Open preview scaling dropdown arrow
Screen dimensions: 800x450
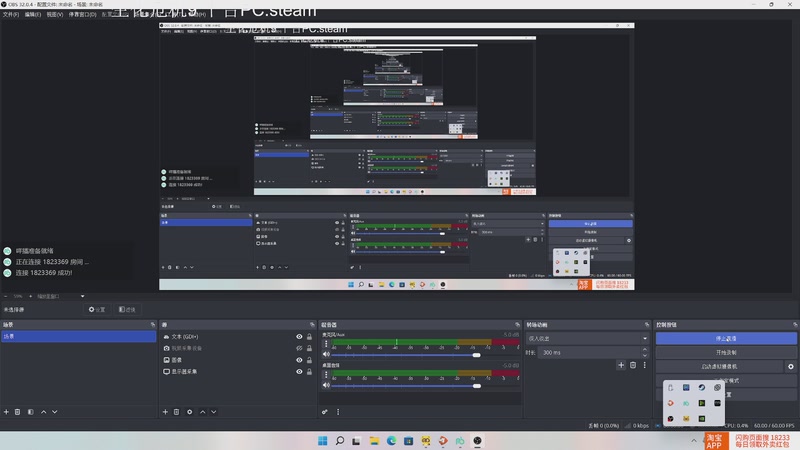(x=82, y=296)
